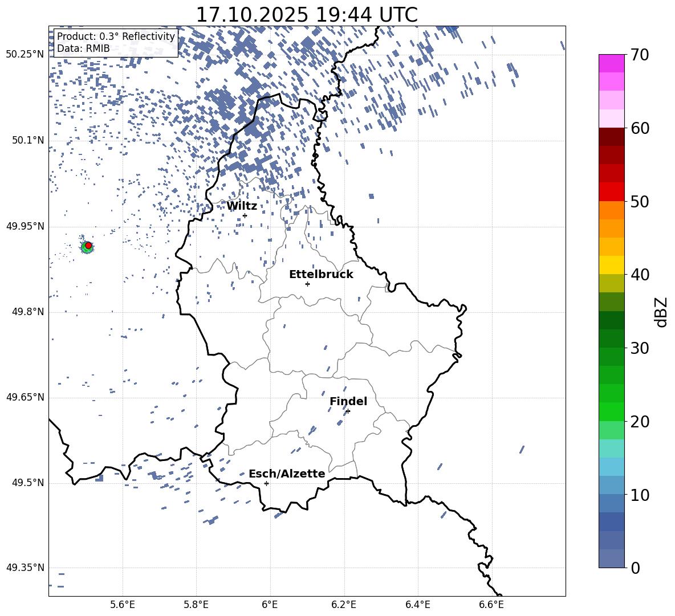Screen dimensions: 675x616
Task: Click the olive swatch below 40 dBZ
Action: (x=611, y=283)
